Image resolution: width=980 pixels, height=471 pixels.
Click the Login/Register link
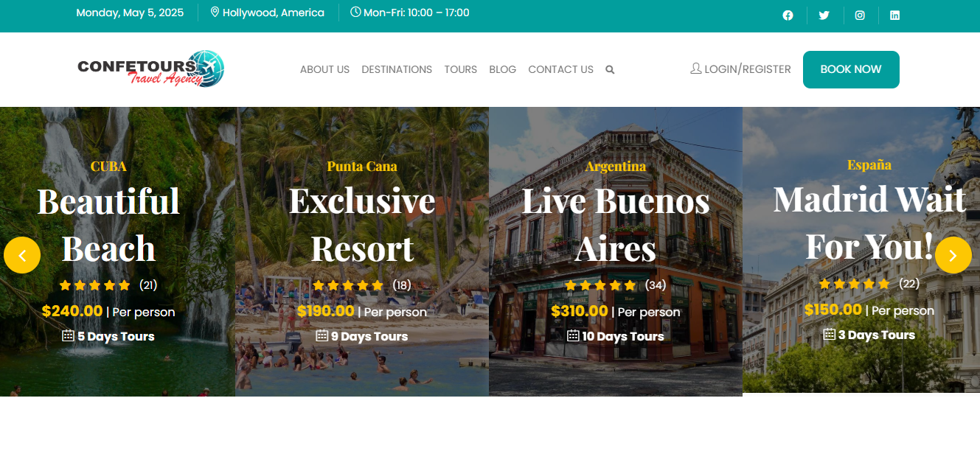pos(740,69)
